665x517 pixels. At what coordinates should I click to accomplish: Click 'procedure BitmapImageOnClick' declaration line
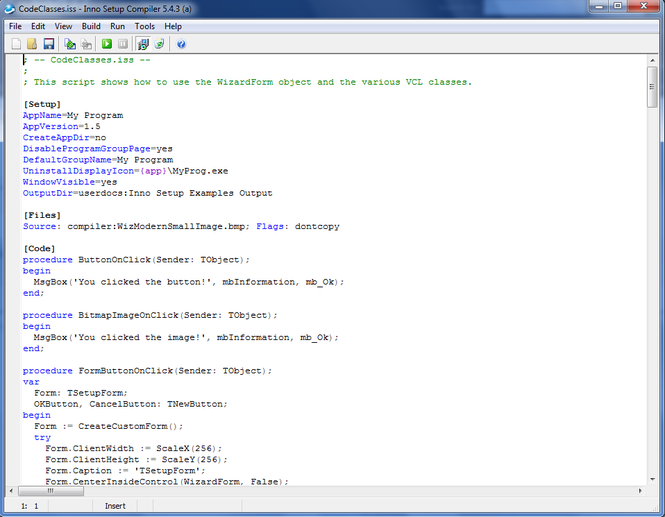(150, 315)
